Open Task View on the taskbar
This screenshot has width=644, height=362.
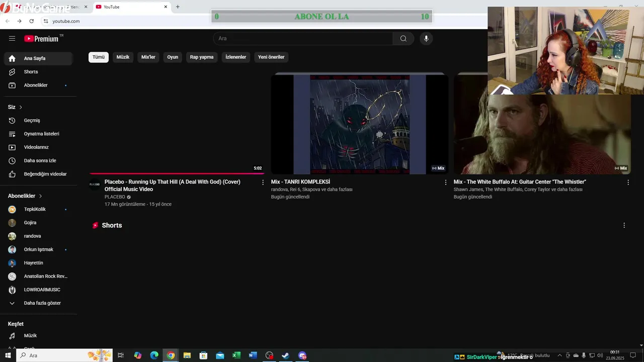(121, 355)
